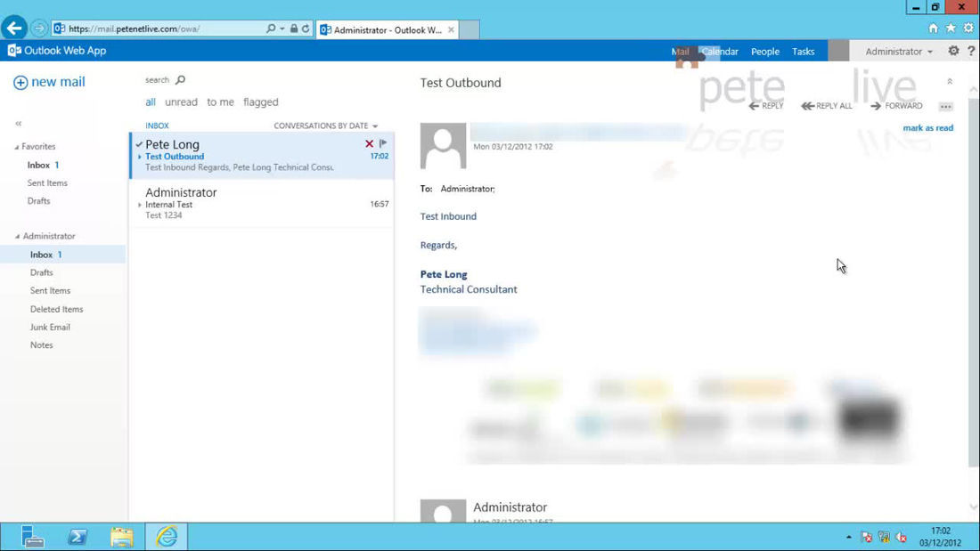
Task: Open the Administrator Inbox folder
Action: [x=62, y=255]
